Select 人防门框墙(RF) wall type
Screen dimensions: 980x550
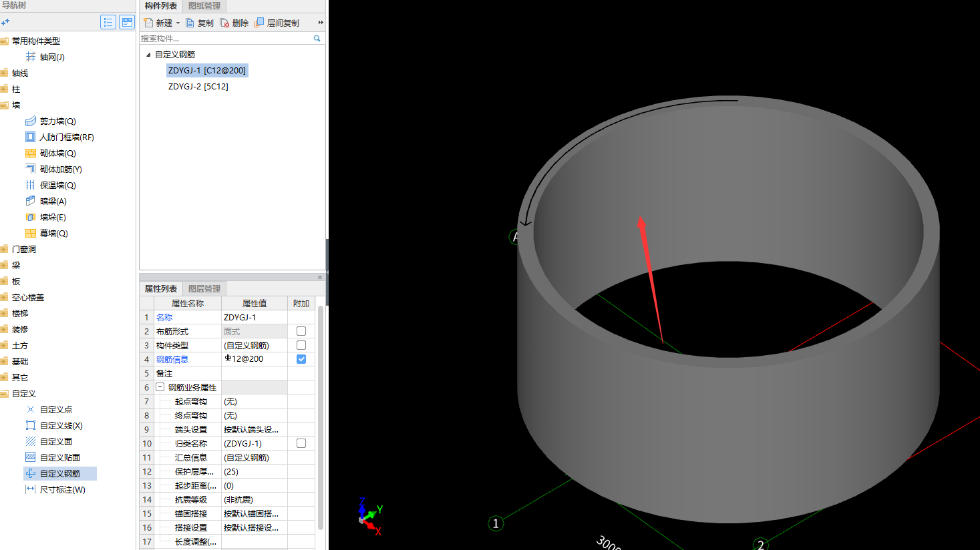59,137
